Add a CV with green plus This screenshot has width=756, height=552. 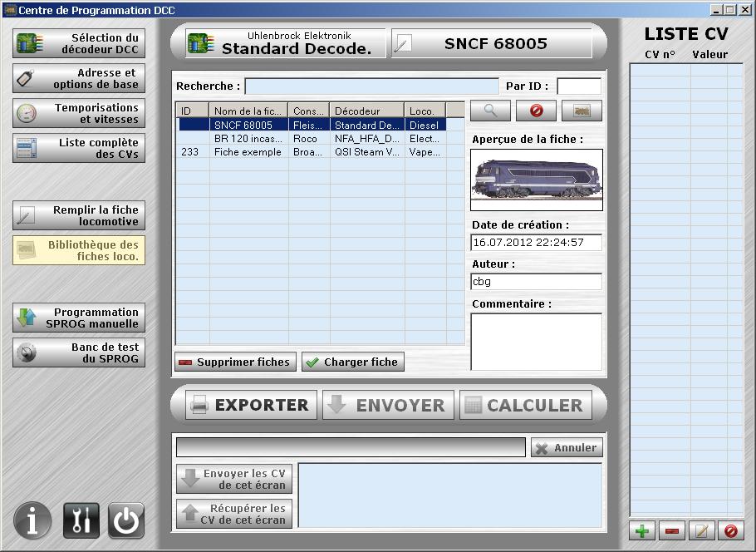(641, 531)
